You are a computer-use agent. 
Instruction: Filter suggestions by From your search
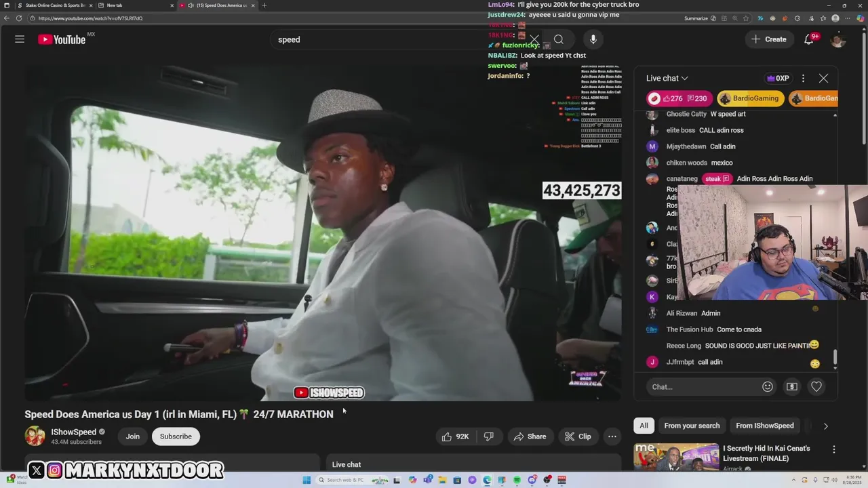[692, 426]
